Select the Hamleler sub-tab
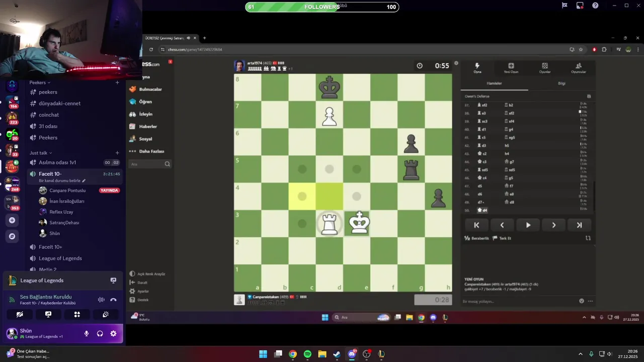The height and width of the screenshot is (362, 644). coord(494,83)
